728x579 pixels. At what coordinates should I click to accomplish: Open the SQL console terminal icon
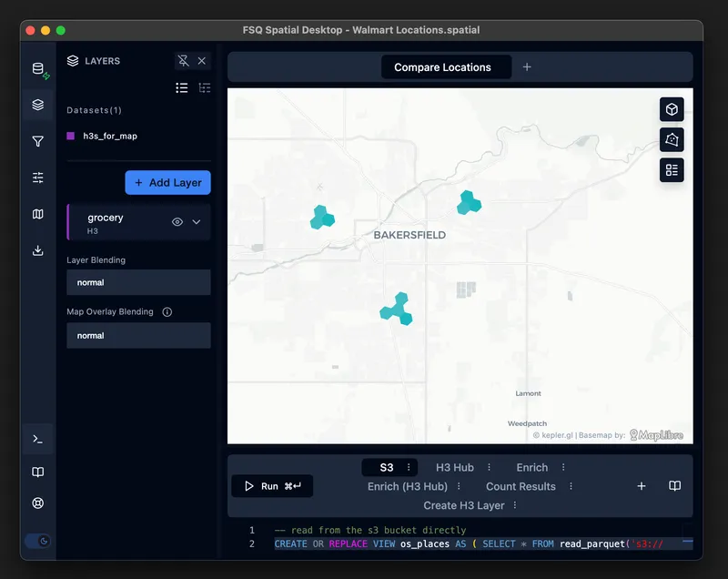pyautogui.click(x=38, y=439)
